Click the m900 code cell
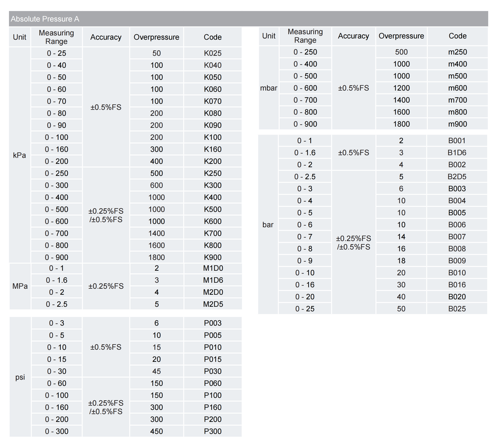This screenshot has width=499, height=448. pyautogui.click(x=457, y=124)
